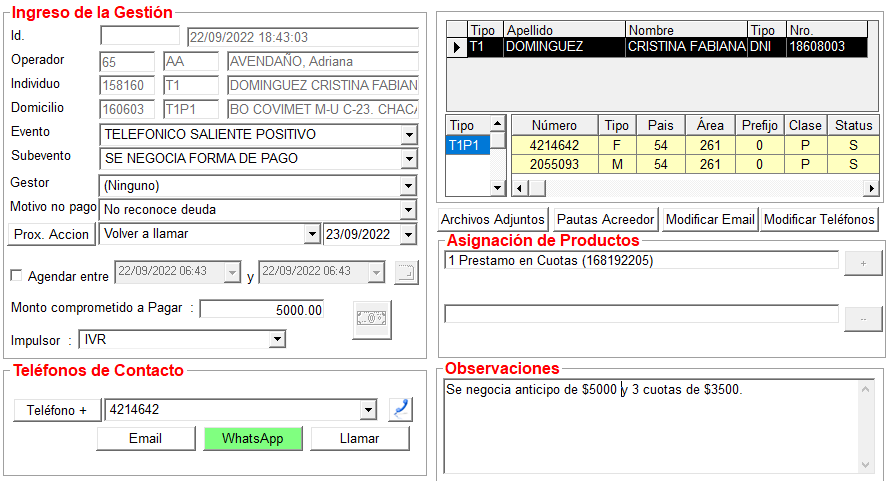
Task: Select phone number 2055093 row
Action: tap(554, 164)
